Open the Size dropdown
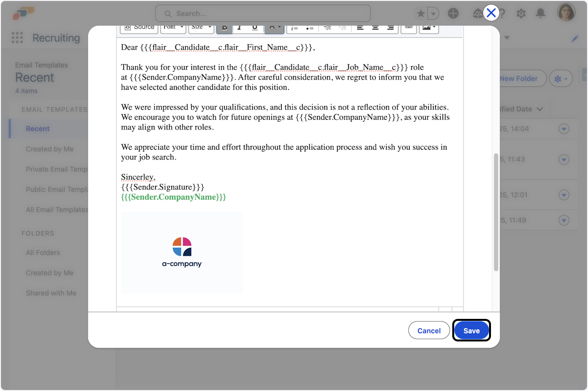 pos(201,27)
